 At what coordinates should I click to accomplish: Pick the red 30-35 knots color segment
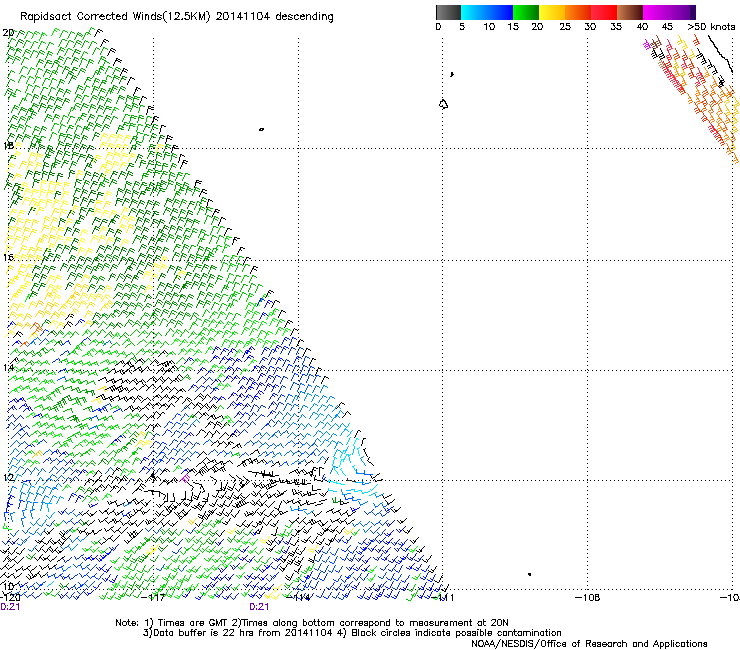click(x=604, y=12)
